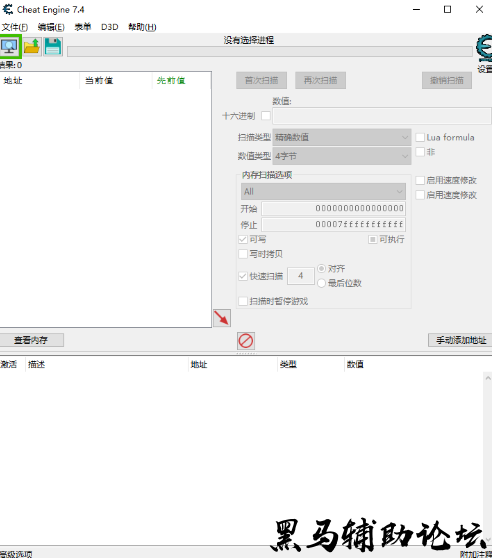The width and height of the screenshot is (492, 558).
Task: Enable 扫描时暂停游戏 pause game checkbox
Action: (x=243, y=301)
